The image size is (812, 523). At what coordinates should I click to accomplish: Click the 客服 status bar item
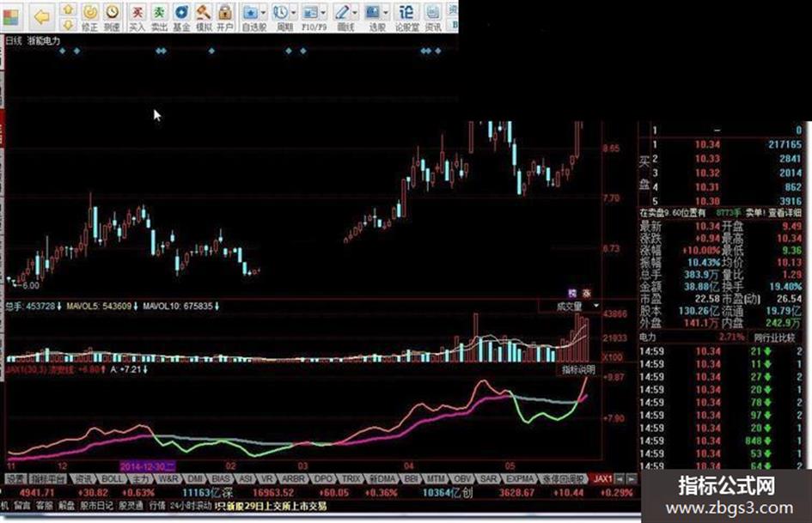click(x=45, y=506)
